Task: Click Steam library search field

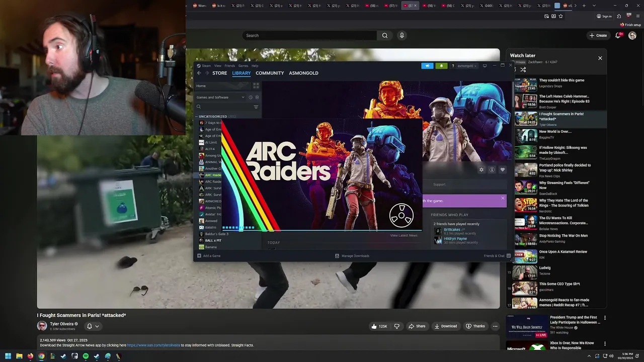Action: pyautogui.click(x=224, y=107)
